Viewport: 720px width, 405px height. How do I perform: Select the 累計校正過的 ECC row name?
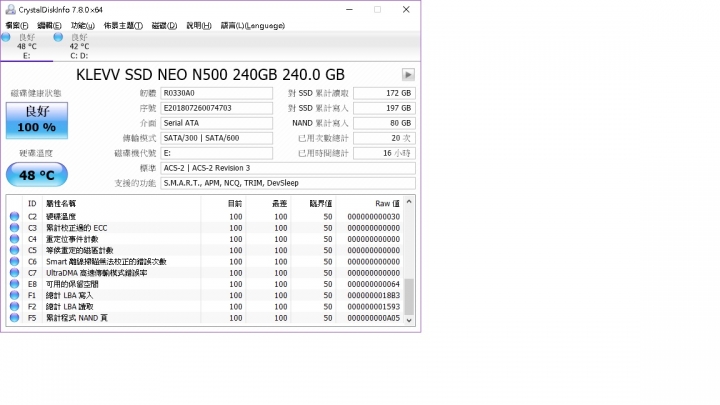point(77,228)
